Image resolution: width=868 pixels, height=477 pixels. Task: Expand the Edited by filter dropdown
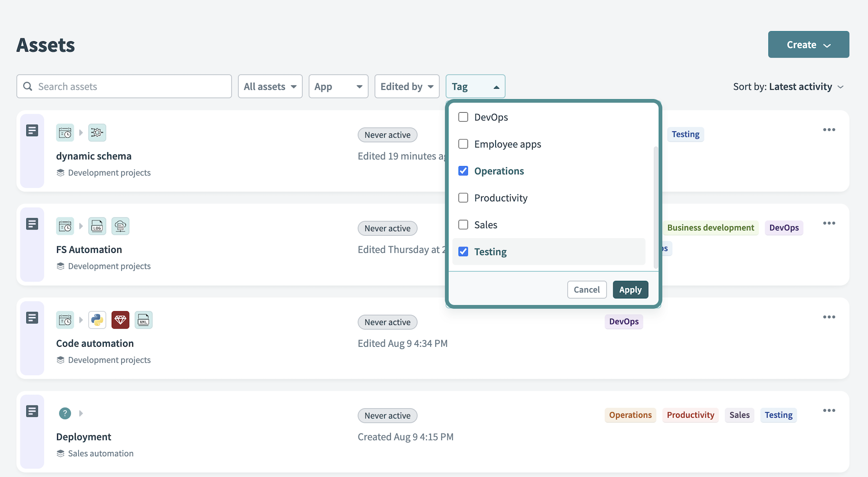click(x=406, y=86)
